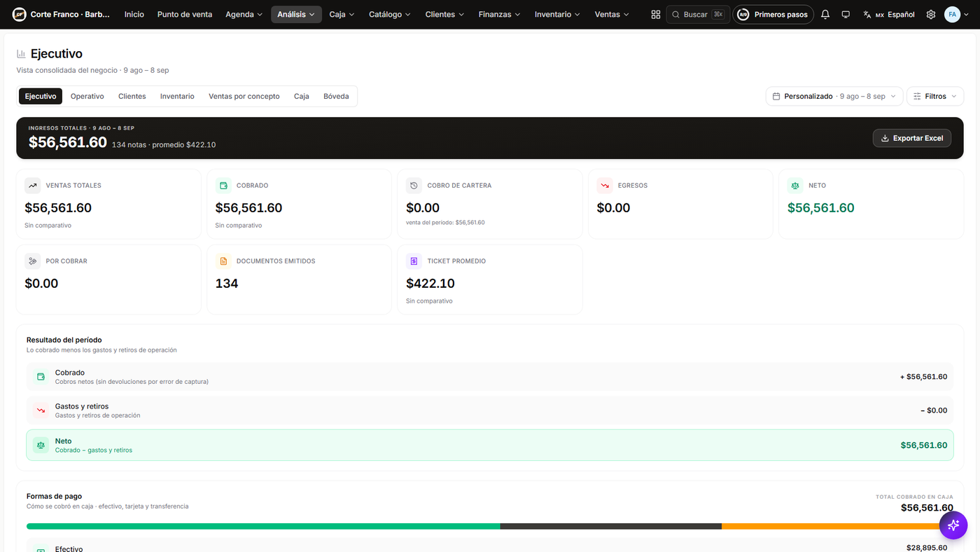Click the Corte Franco logo icon
The height and width of the screenshot is (552, 980).
(x=20, y=15)
